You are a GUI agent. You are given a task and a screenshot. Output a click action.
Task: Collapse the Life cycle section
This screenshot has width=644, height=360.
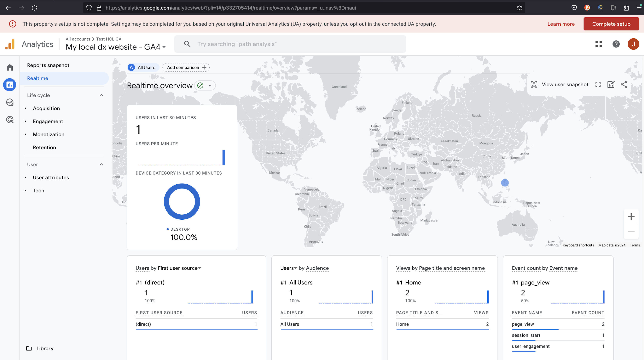(101, 95)
